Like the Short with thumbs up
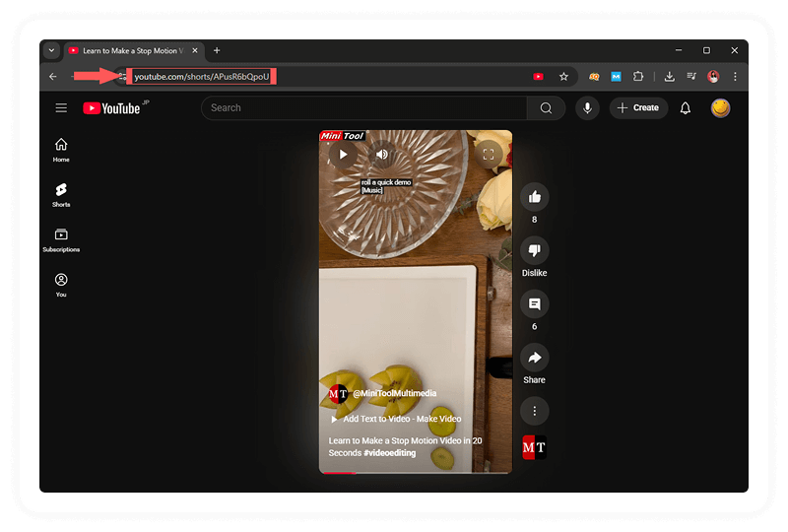 (x=534, y=197)
